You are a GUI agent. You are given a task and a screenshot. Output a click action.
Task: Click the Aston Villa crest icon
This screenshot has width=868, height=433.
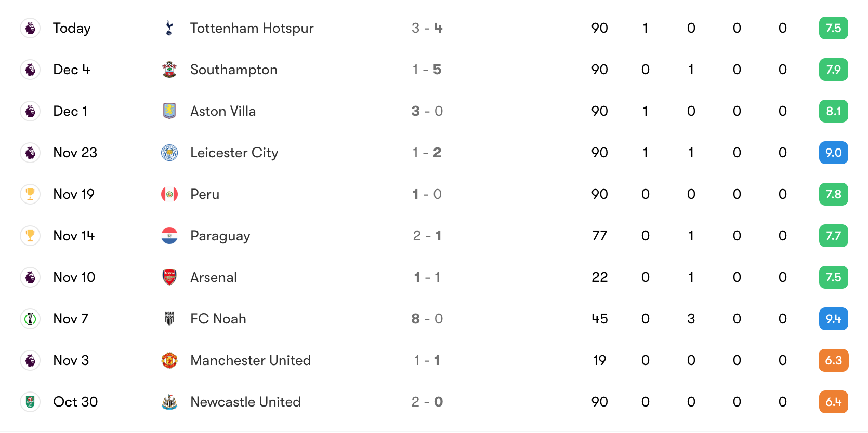[169, 111]
